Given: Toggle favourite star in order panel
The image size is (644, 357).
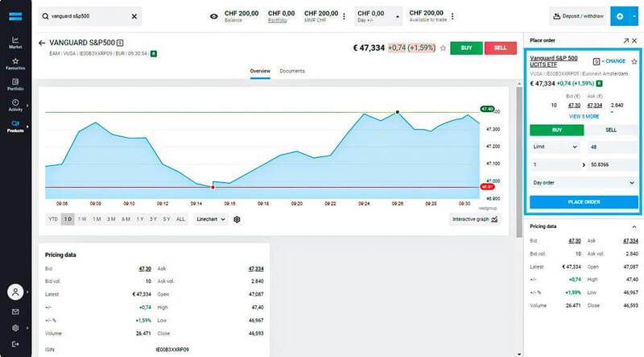Looking at the screenshot, I should 634,61.
